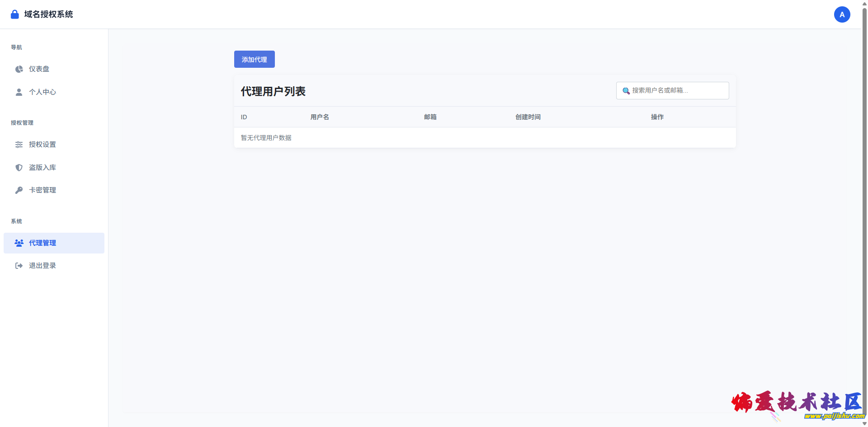Click the personal center person icon
This screenshot has width=868, height=427.
19,92
